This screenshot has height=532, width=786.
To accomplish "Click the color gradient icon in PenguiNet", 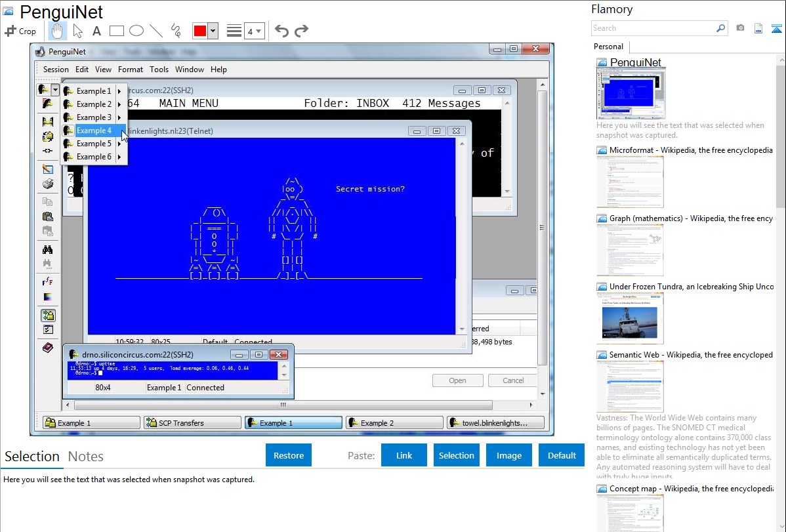I will click(x=48, y=297).
